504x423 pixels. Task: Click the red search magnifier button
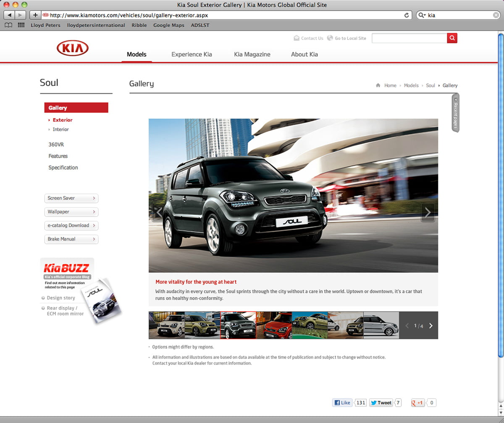pyautogui.click(x=452, y=38)
